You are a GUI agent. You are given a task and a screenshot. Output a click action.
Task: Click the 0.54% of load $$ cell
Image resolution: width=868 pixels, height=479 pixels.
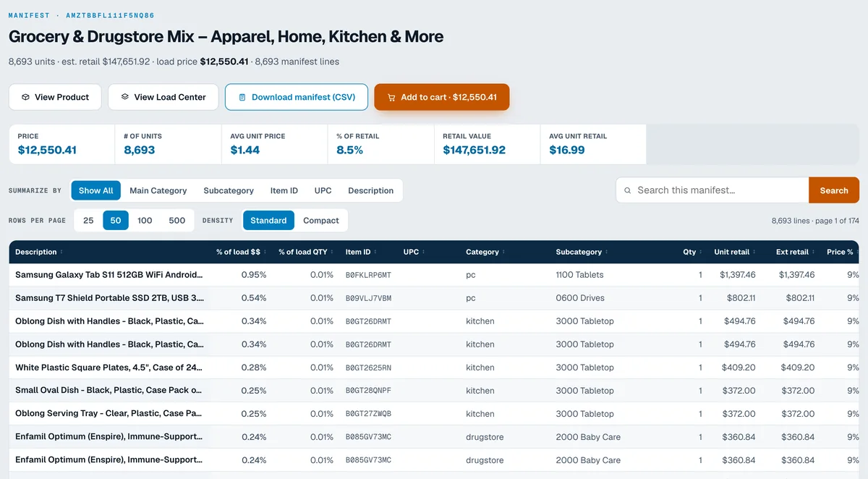coord(254,298)
